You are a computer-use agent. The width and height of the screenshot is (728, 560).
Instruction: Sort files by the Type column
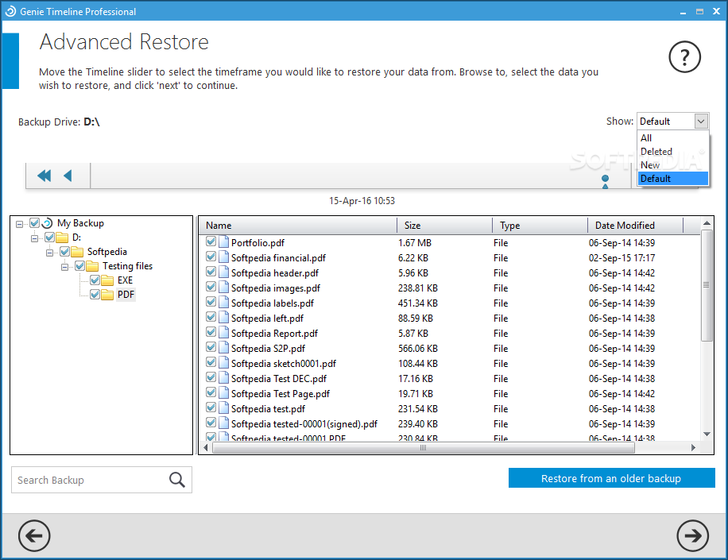[540, 226]
